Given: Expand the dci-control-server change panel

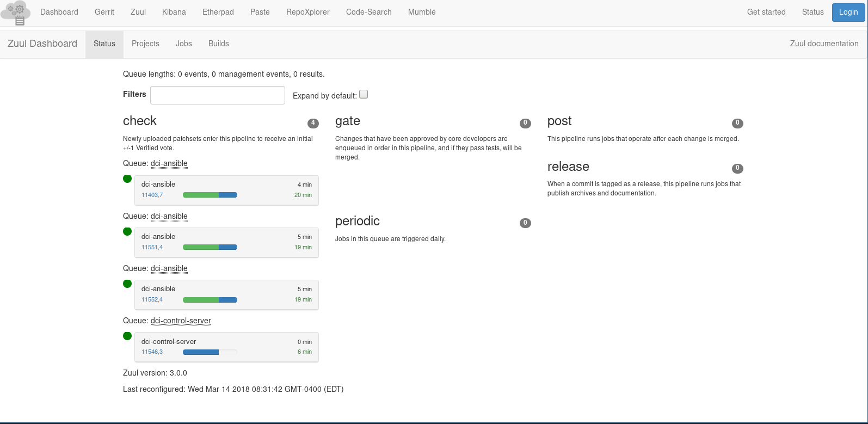Looking at the screenshot, I should click(x=226, y=342).
